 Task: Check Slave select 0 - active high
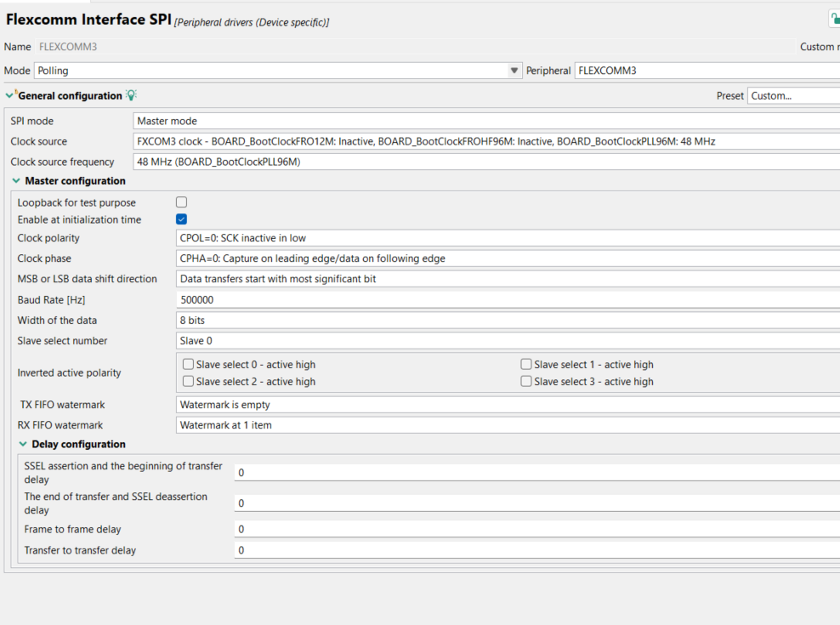[188, 364]
